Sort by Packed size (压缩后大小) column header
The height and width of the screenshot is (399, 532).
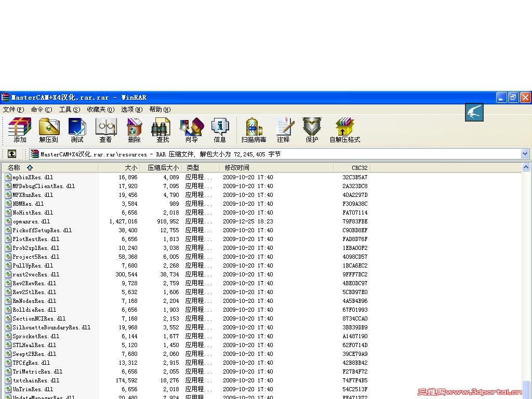(161, 168)
